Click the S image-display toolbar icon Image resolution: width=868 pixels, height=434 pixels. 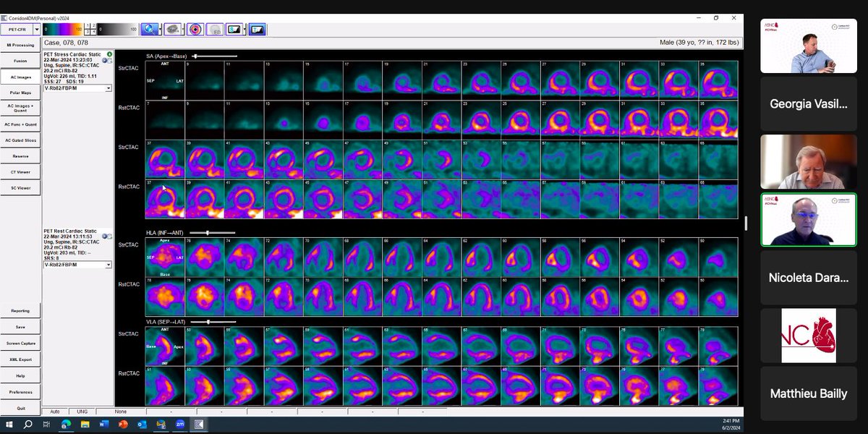[x=235, y=30]
